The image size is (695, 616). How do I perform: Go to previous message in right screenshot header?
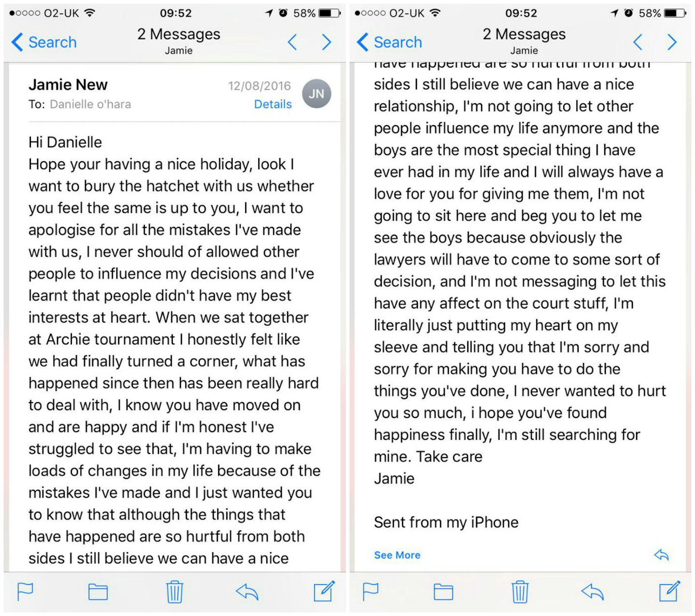click(638, 42)
